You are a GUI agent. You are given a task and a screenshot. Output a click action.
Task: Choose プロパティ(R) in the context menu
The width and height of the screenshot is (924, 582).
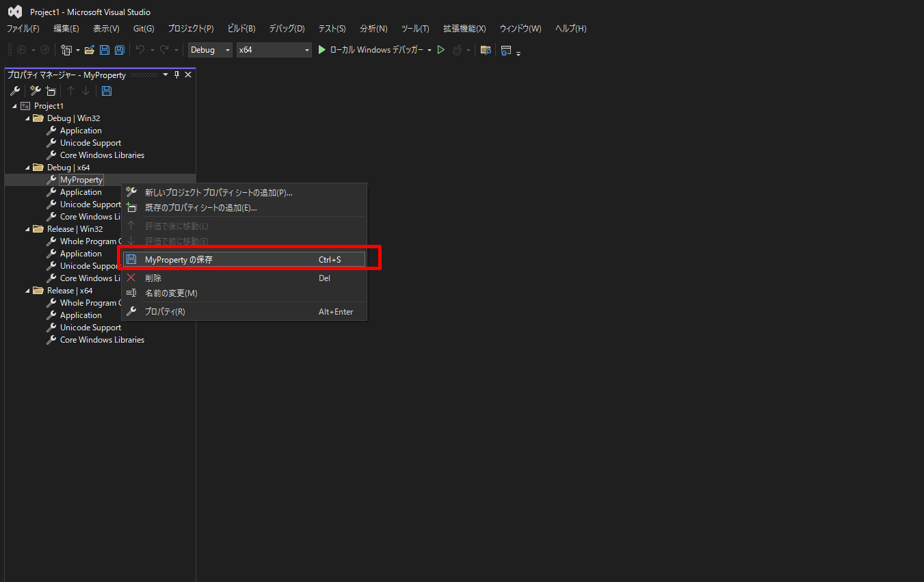pos(244,312)
